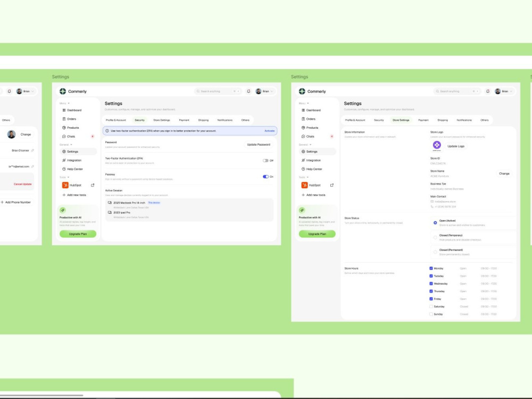Click the purple store logo image
Image resolution: width=532 pixels, height=399 pixels.
[x=437, y=146]
